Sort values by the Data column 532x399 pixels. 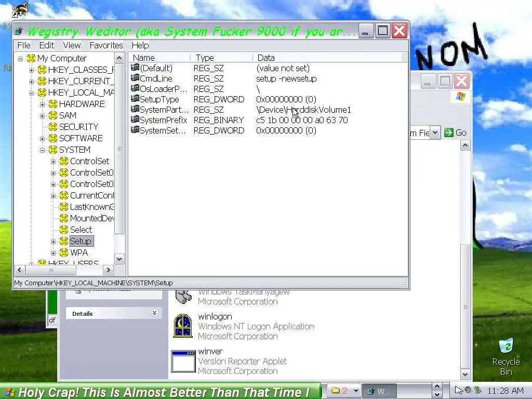[x=328, y=58]
